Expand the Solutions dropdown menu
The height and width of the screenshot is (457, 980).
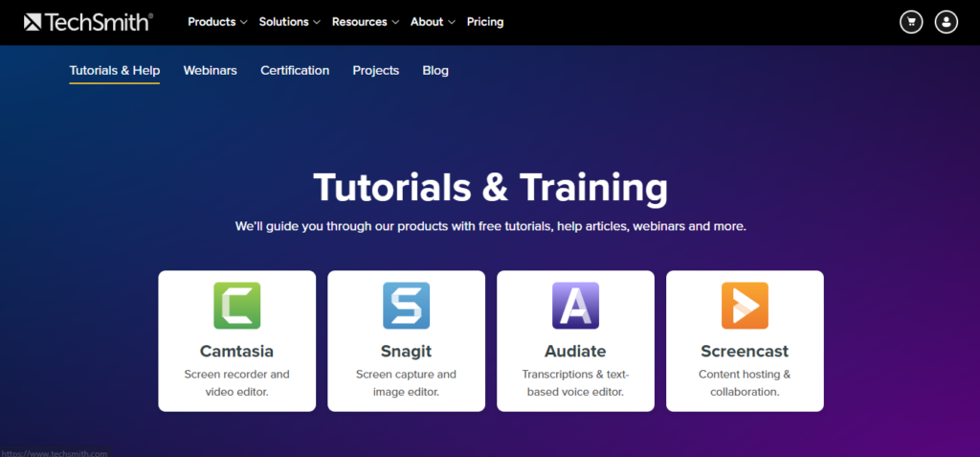point(289,22)
